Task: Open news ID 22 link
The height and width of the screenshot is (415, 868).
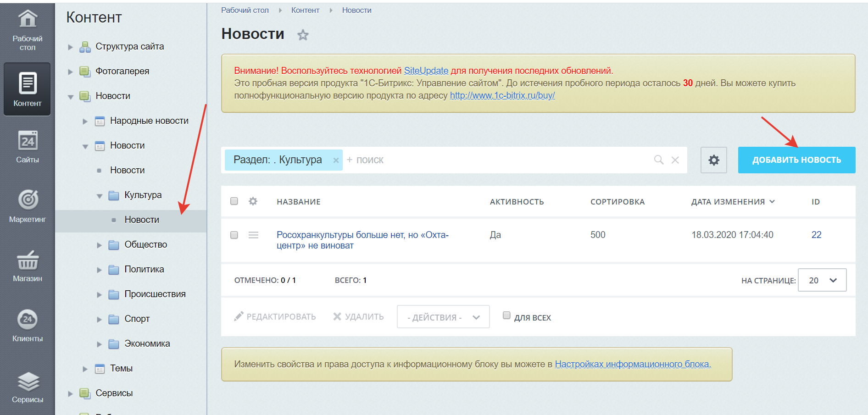Action: [817, 235]
